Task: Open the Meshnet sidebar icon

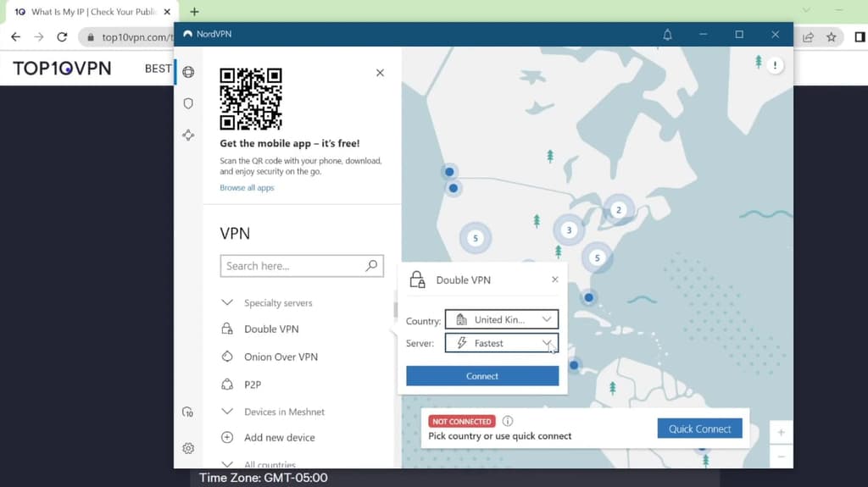Action: click(x=188, y=135)
